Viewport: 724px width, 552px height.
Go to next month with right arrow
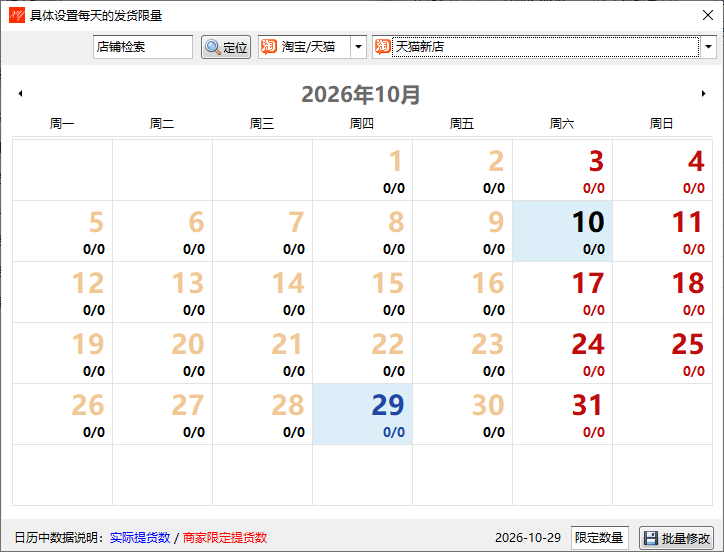click(704, 94)
